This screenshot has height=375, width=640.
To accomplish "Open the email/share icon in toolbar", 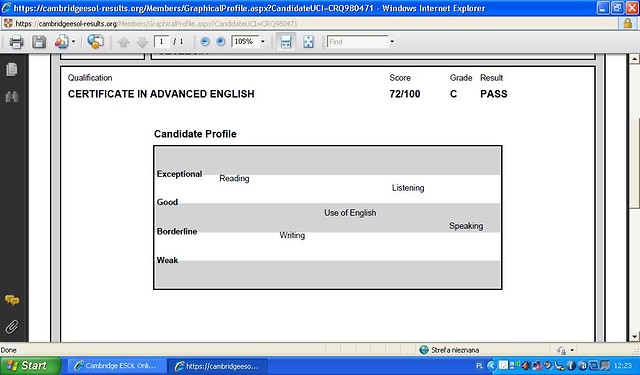I will click(x=62, y=42).
